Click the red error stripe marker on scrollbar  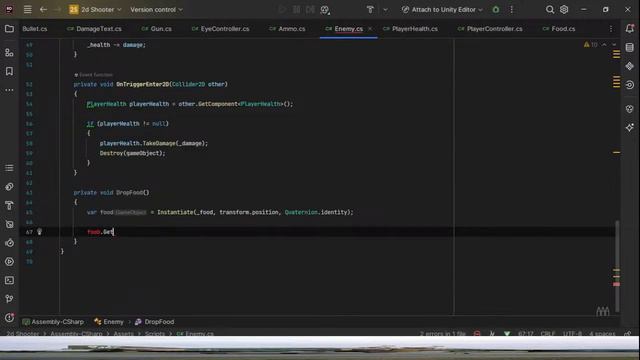[x=616, y=284]
